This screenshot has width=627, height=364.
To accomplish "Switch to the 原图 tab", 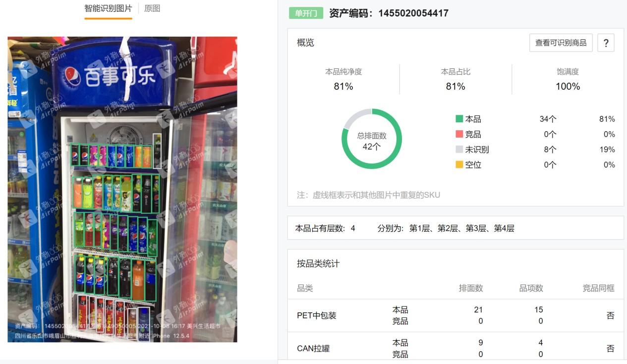I will [152, 8].
